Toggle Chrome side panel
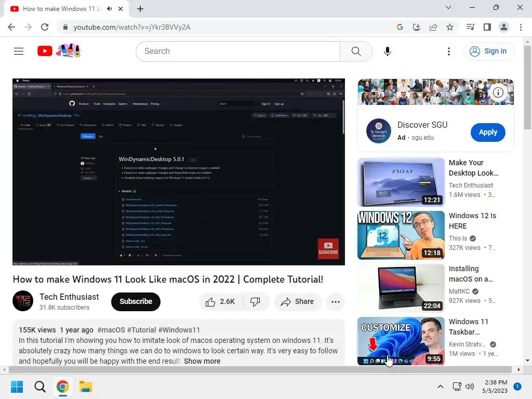The height and width of the screenshot is (399, 532). [487, 27]
